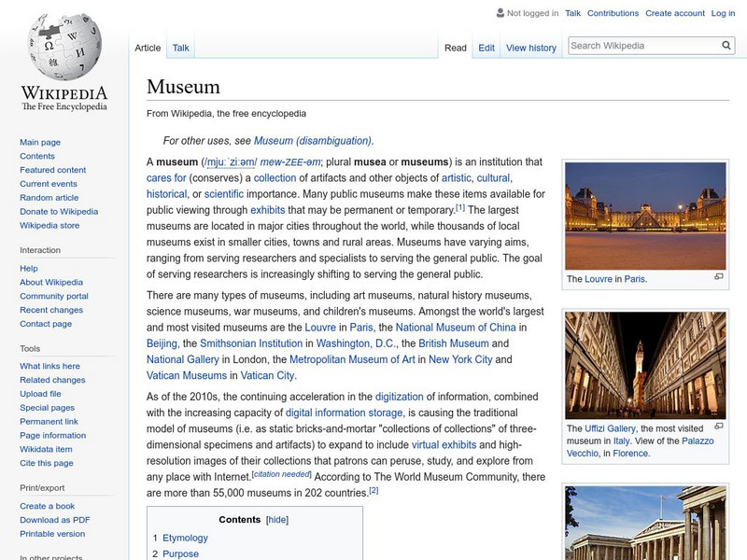The width and height of the screenshot is (747, 560).
Task: Click enlarge icon under Louvre image
Action: click(x=718, y=277)
